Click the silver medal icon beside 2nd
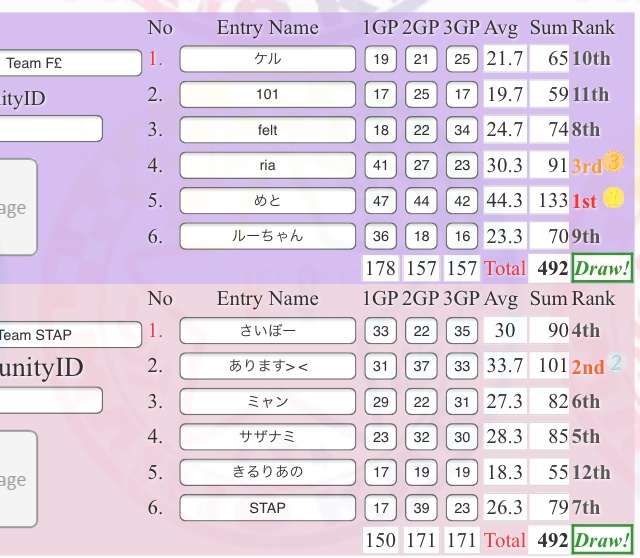Screen dimensions: 640x558 point(616,364)
